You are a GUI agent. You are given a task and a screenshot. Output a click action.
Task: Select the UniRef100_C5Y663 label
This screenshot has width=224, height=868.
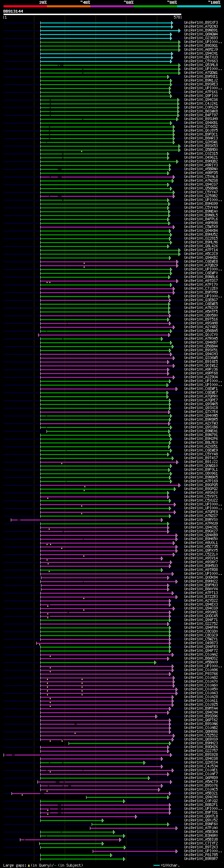[201, 61]
